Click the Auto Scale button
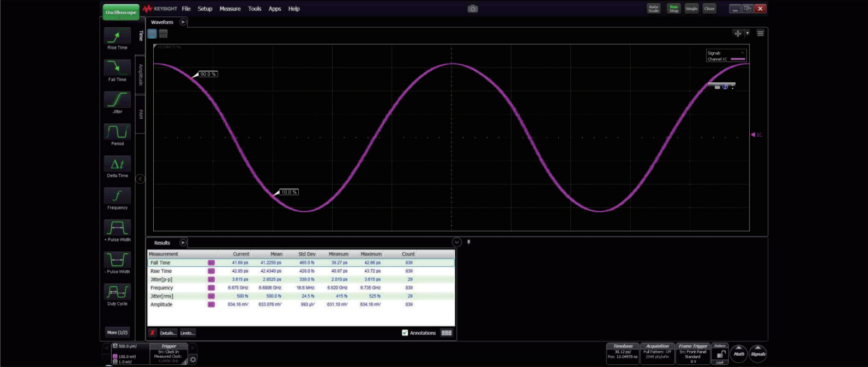This screenshot has height=367, width=868. [x=653, y=9]
